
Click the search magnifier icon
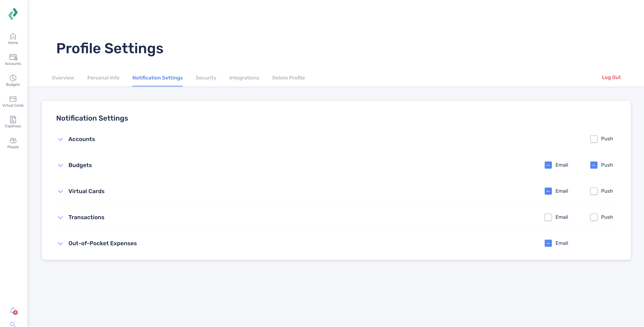(13, 324)
